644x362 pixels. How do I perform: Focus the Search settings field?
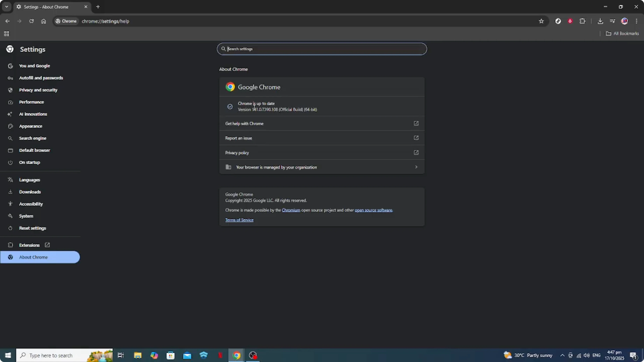point(322,49)
